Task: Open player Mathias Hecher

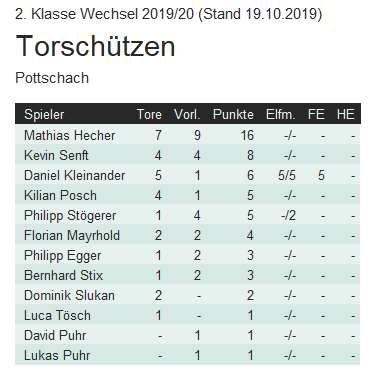Action: (69, 135)
